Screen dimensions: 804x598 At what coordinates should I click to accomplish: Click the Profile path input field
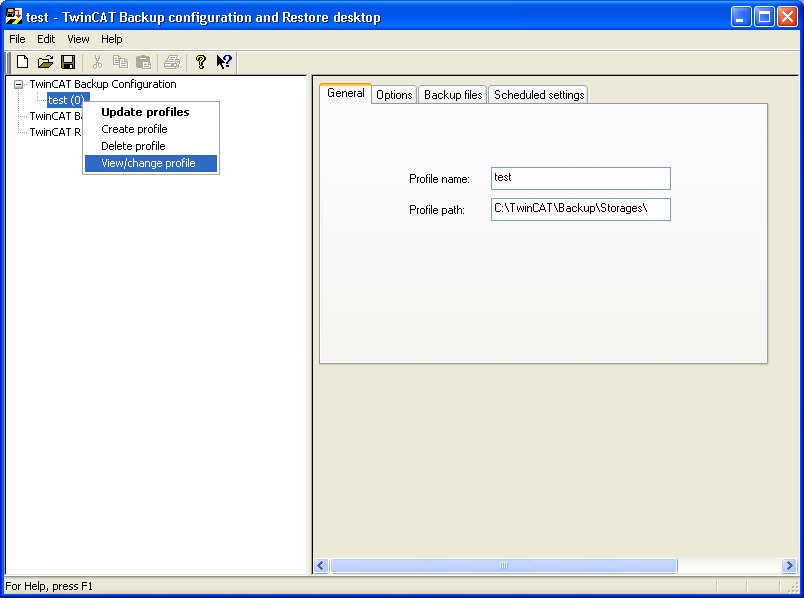point(580,209)
